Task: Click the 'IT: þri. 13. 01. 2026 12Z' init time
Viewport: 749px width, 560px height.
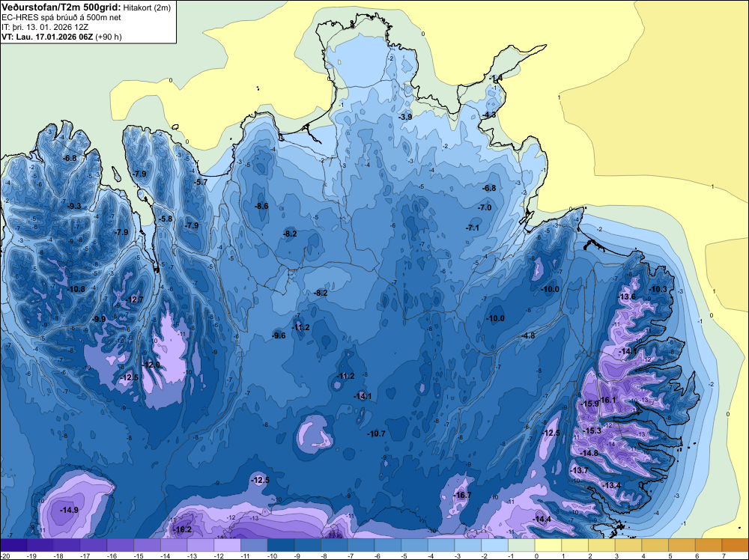Action: click(x=45, y=27)
